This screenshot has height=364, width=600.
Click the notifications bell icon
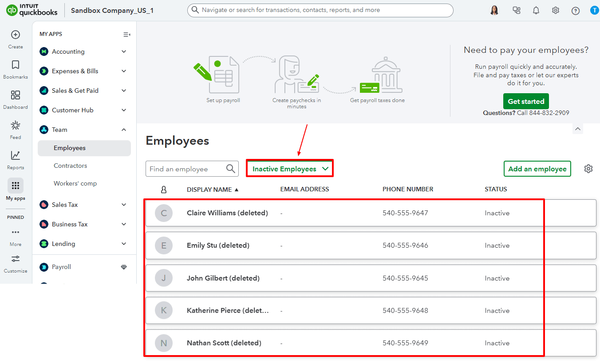pyautogui.click(x=536, y=10)
